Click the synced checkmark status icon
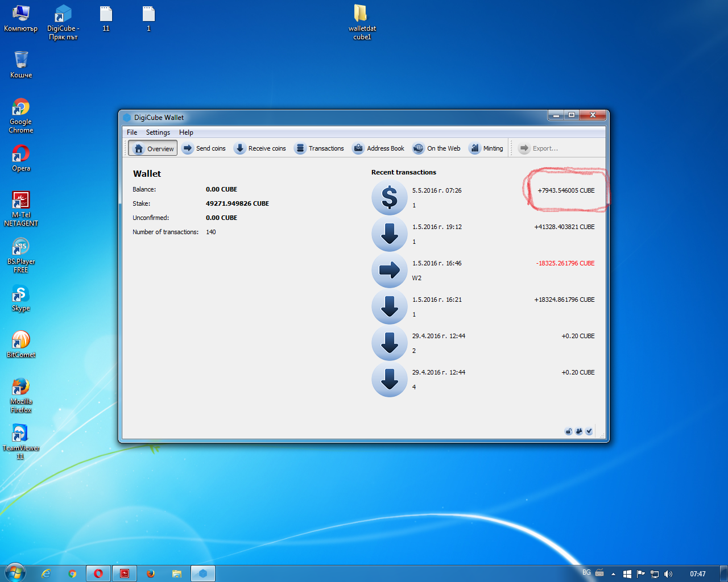This screenshot has height=582, width=728. [x=589, y=431]
